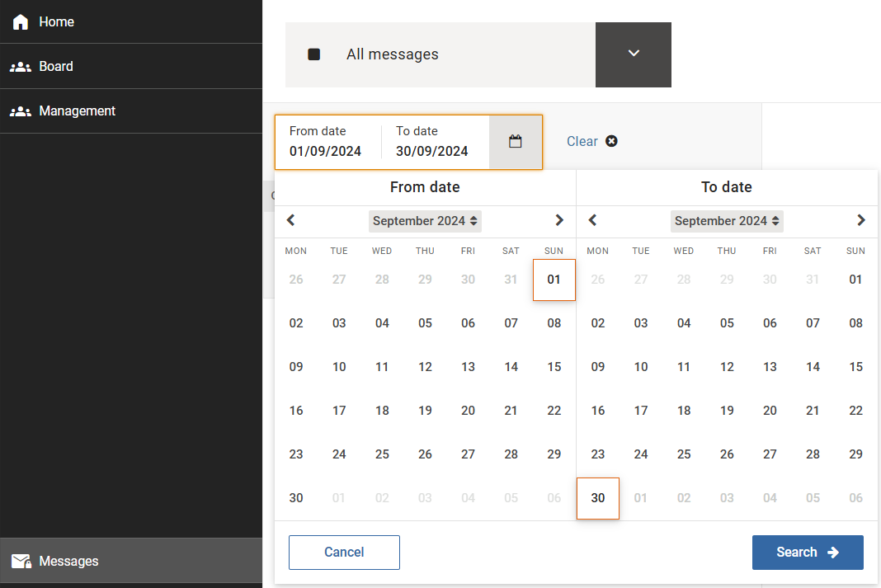
Task: Select 23 in From date calendar
Action: click(x=296, y=454)
